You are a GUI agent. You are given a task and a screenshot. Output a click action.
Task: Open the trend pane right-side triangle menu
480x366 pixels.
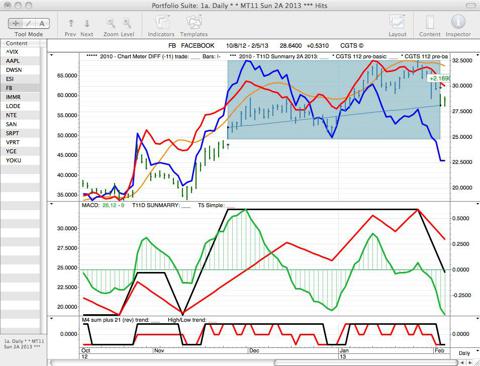(x=477, y=319)
